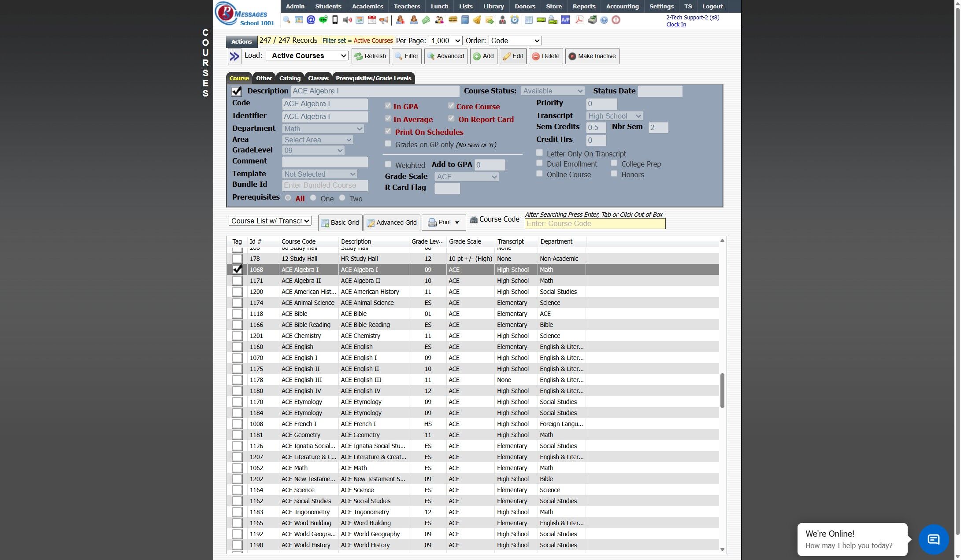Open the Academics menu
The width and height of the screenshot is (961, 560).
tap(367, 6)
